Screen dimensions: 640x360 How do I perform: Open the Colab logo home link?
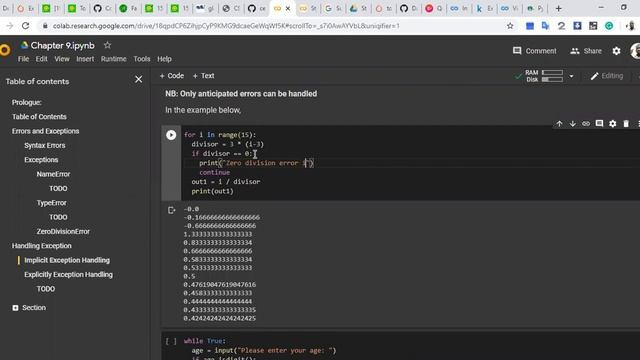click(4, 50)
